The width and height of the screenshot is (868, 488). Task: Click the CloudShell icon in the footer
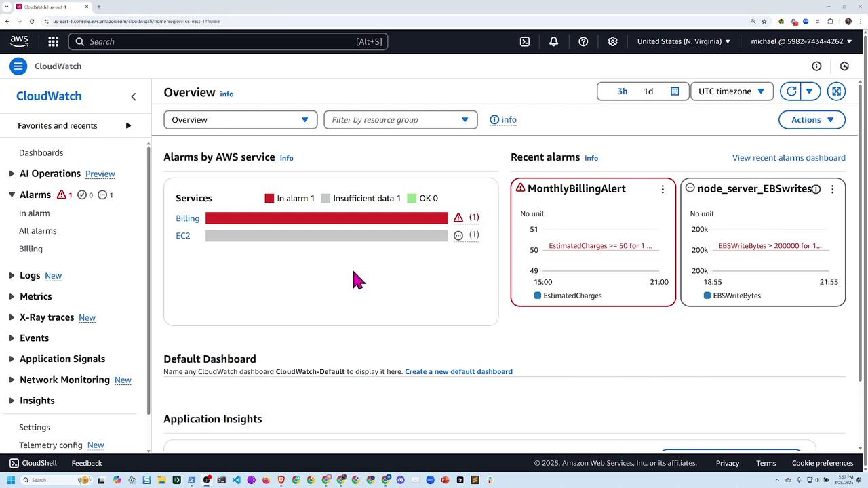point(14,463)
